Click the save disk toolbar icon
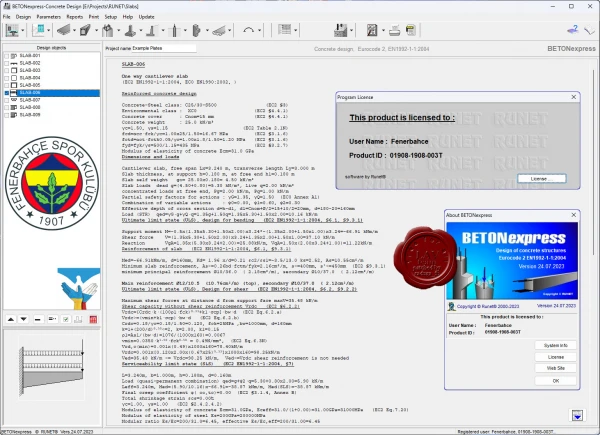The width and height of the screenshot is (600, 435). (x=340, y=30)
